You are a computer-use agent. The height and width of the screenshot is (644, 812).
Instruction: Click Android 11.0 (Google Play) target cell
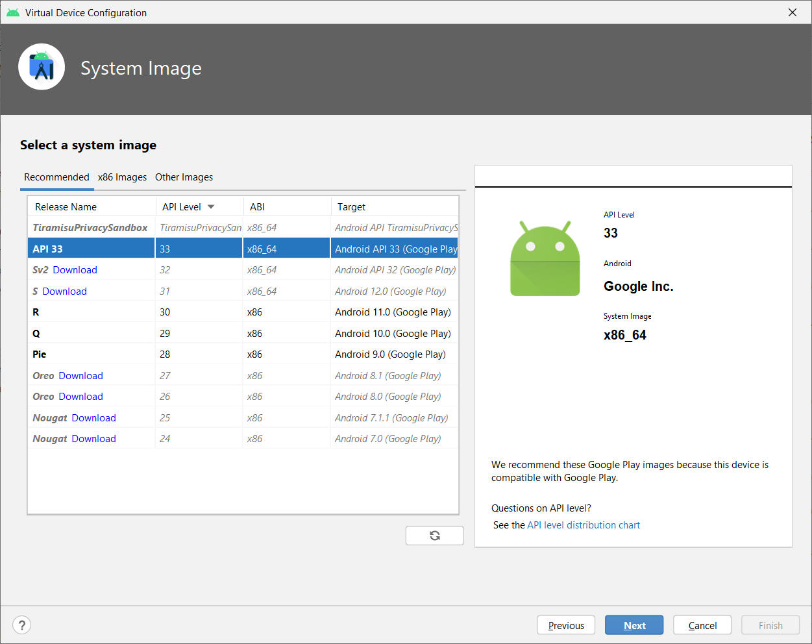(x=393, y=312)
